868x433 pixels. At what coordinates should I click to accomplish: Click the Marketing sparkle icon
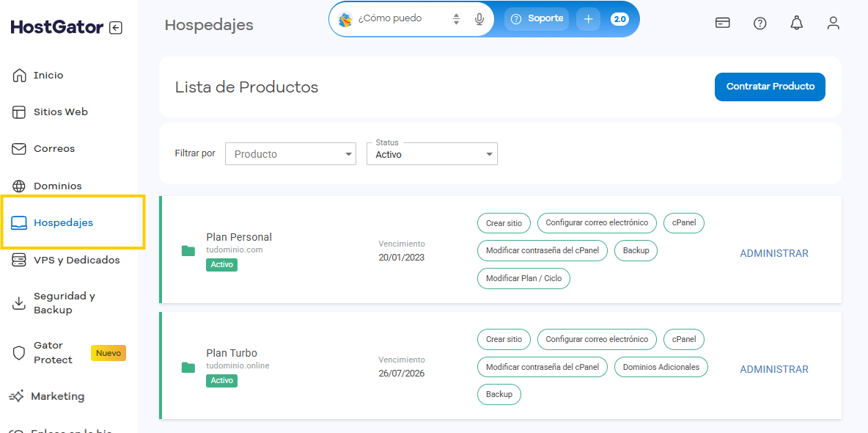coord(17,396)
